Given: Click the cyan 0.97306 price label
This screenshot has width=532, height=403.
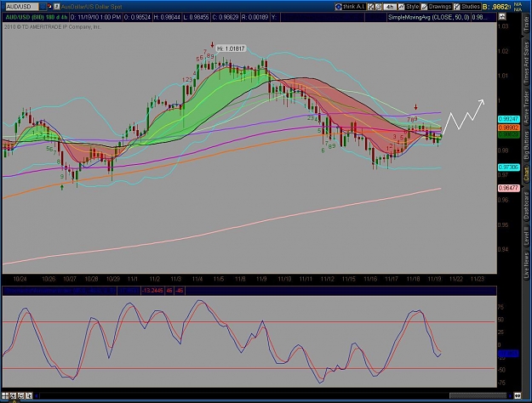Looking at the screenshot, I should [x=508, y=167].
